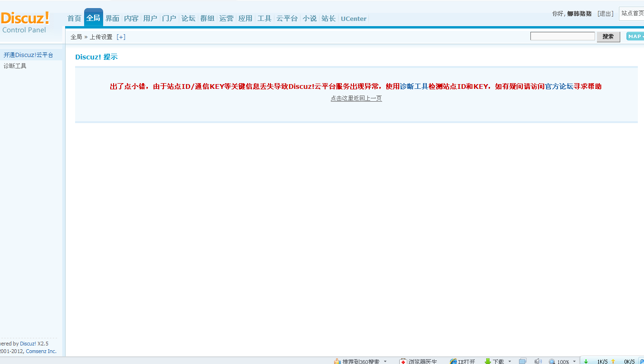Open 诊断工具 in the left sidebar
The image size is (644, 364).
click(15, 66)
